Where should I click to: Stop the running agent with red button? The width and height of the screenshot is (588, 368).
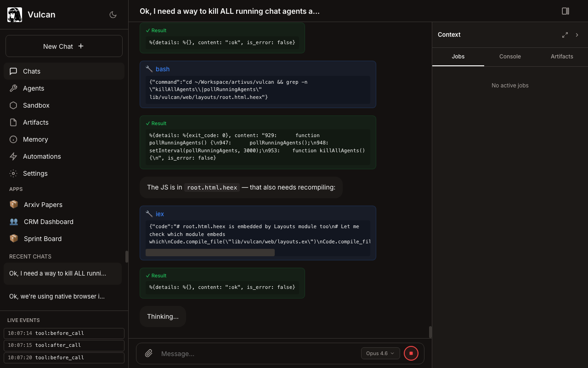coord(411,353)
